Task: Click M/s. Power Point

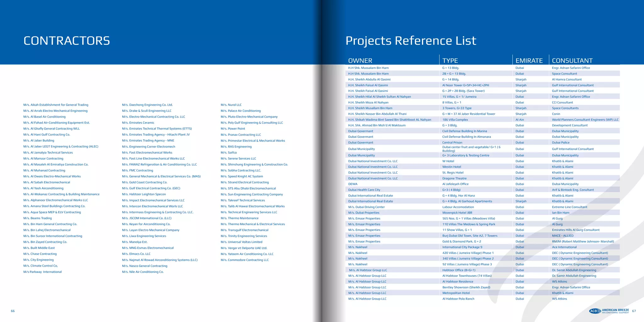Action: click(x=233, y=129)
